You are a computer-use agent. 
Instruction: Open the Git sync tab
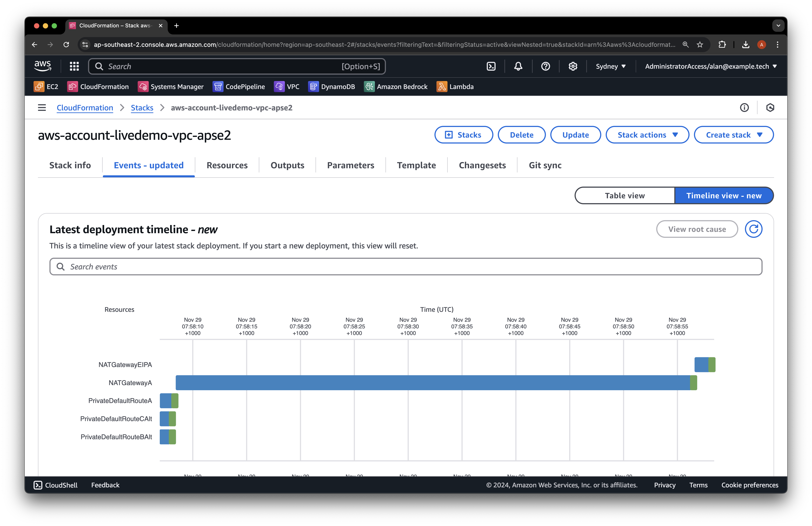545,165
